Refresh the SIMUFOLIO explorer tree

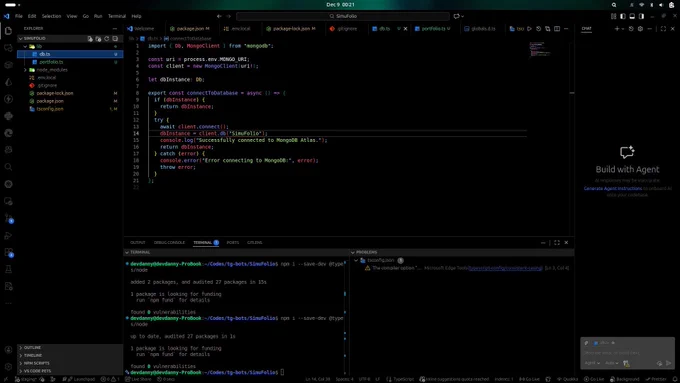(106, 39)
